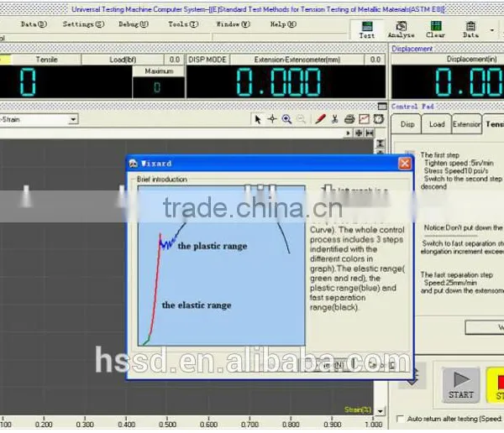Click the Brief introduction group title
This screenshot has width=504, height=433.
click(x=161, y=180)
